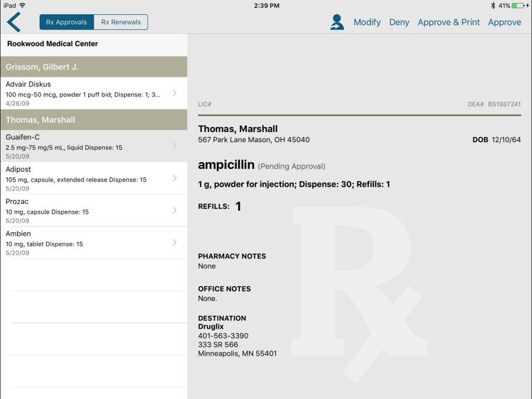The image size is (532, 399).
Task: Tap the Pharmacy Notes section
Action: coord(232,261)
